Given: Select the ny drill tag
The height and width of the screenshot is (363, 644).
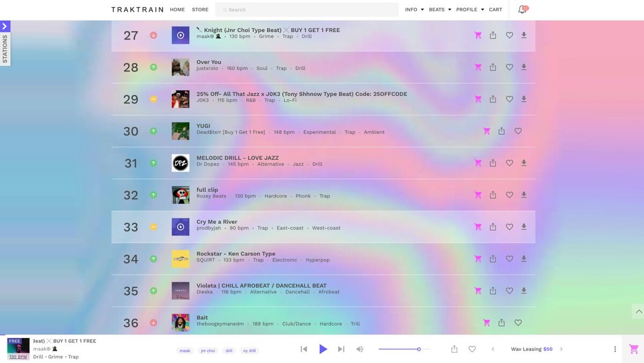Looking at the screenshot, I should tap(248, 351).
